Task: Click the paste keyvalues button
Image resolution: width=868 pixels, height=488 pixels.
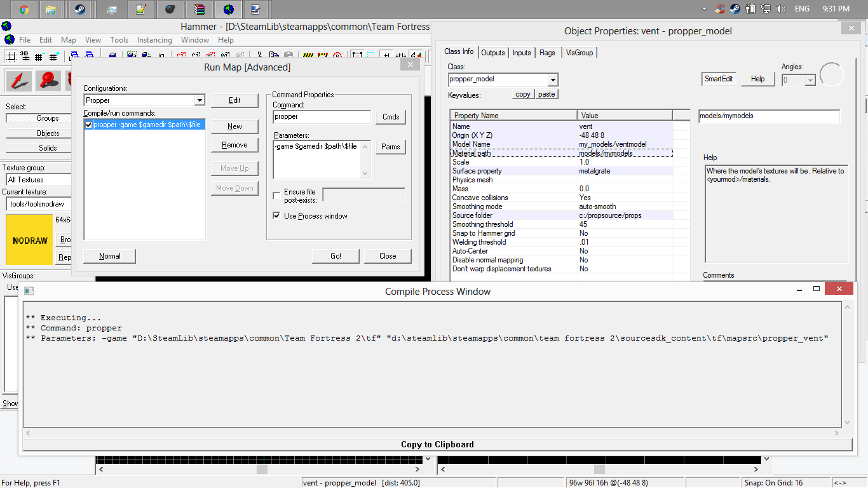Action: click(x=546, y=94)
